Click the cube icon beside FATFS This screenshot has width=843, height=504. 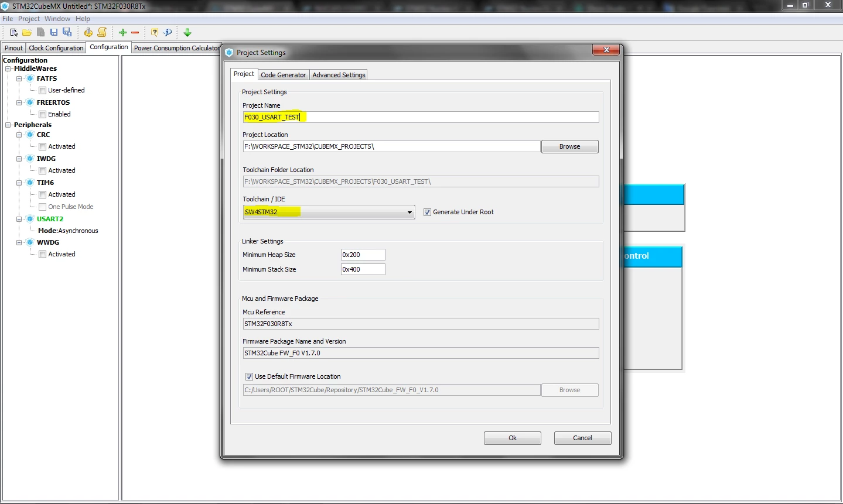(30, 78)
